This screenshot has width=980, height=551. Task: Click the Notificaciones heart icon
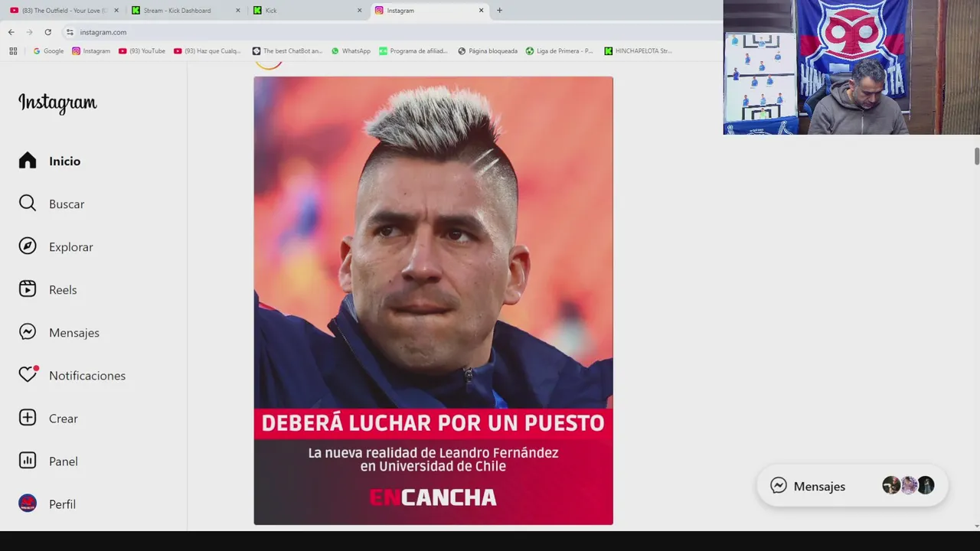click(x=28, y=375)
